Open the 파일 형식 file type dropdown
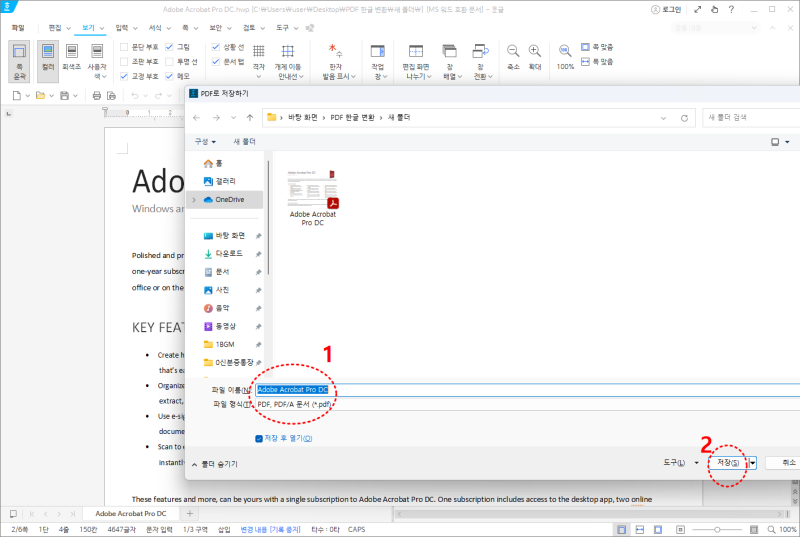800x537 pixels. pos(527,404)
